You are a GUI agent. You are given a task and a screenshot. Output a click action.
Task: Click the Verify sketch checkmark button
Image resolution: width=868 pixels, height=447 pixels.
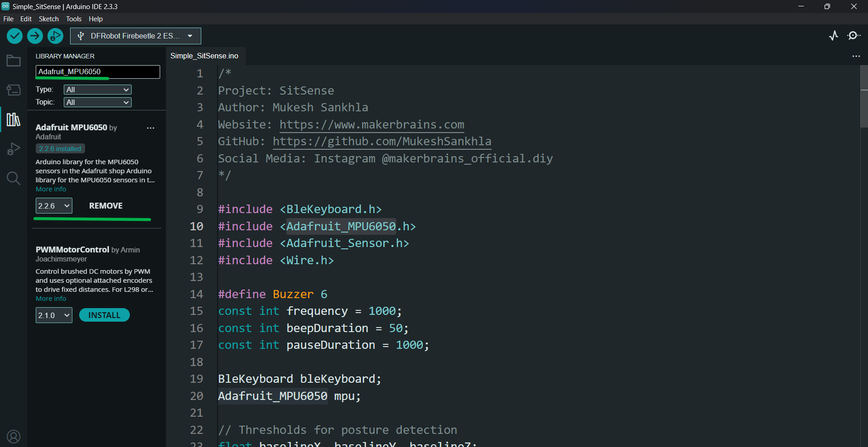(14, 36)
